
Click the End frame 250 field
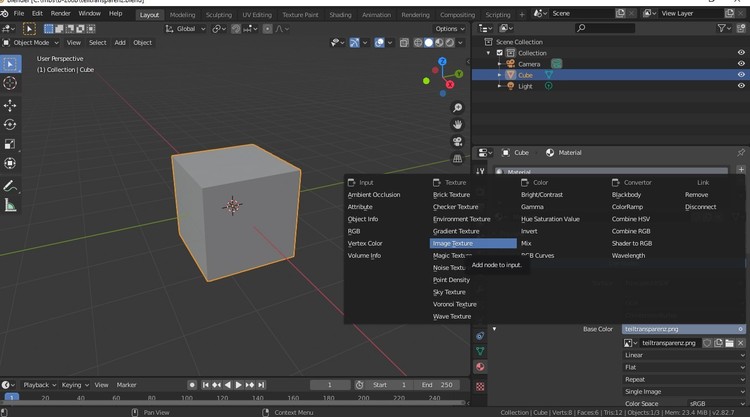click(437, 385)
